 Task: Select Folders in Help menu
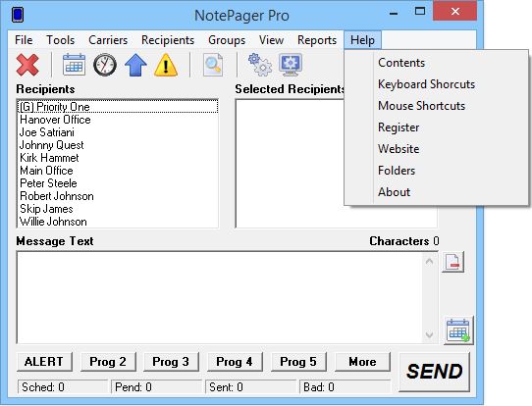437,171
